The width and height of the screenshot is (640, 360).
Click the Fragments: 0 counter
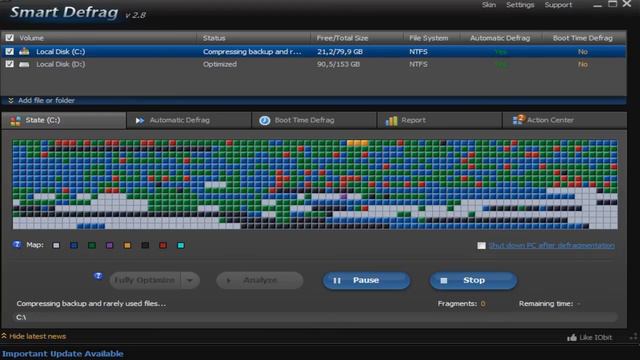462,304
